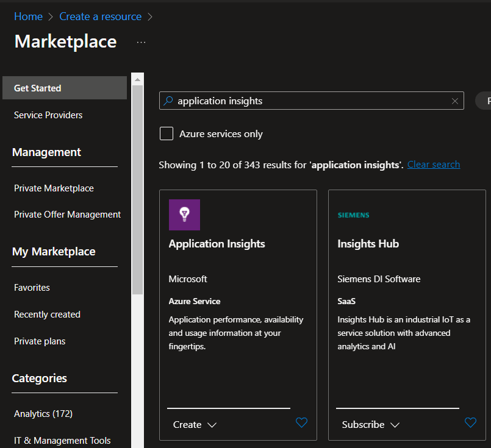Favorite Application Insights using the heart icon

point(301,422)
